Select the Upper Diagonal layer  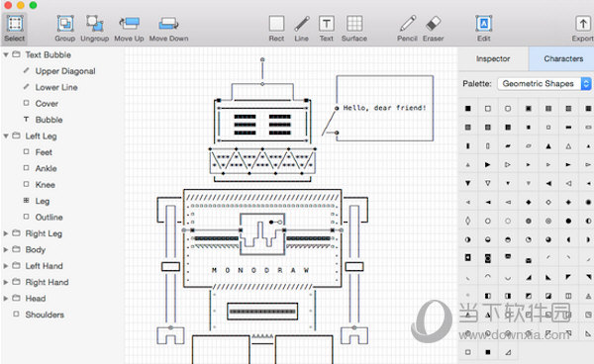65,71
